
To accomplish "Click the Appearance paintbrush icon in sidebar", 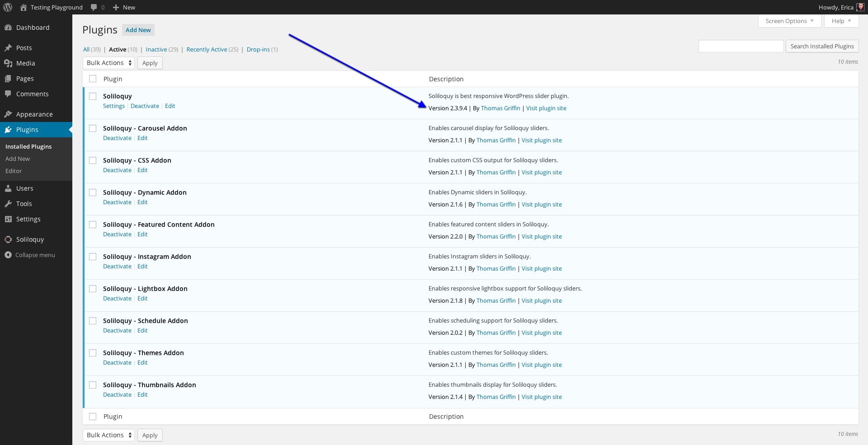I will (x=8, y=114).
